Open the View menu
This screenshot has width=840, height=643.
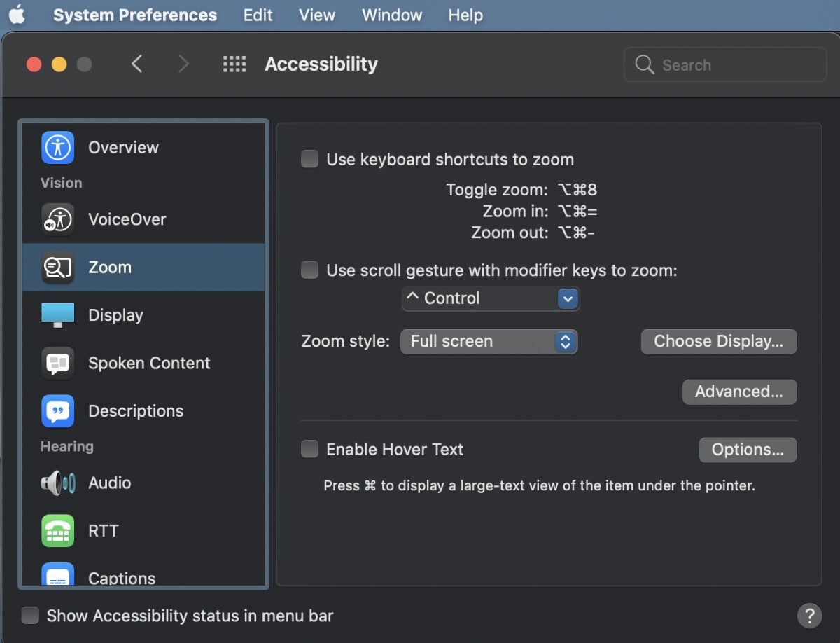(x=316, y=15)
